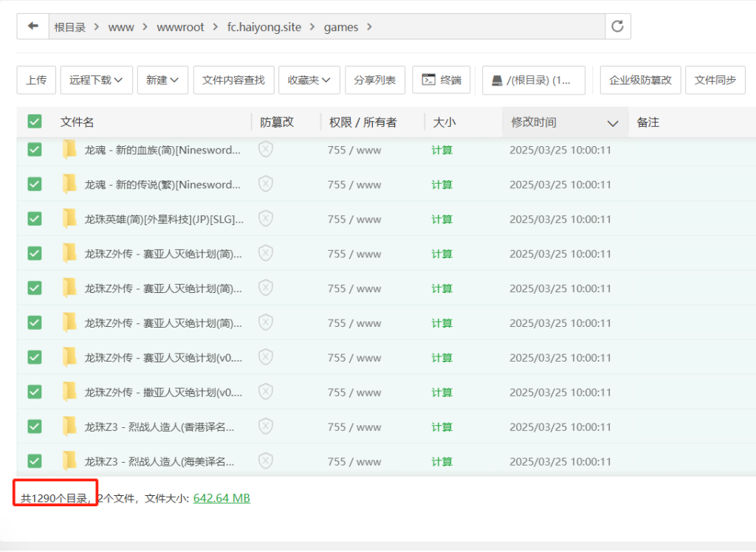Click the folder icon for 龙珠Z3 - 烈战人造人(香港译名)

tap(69, 426)
